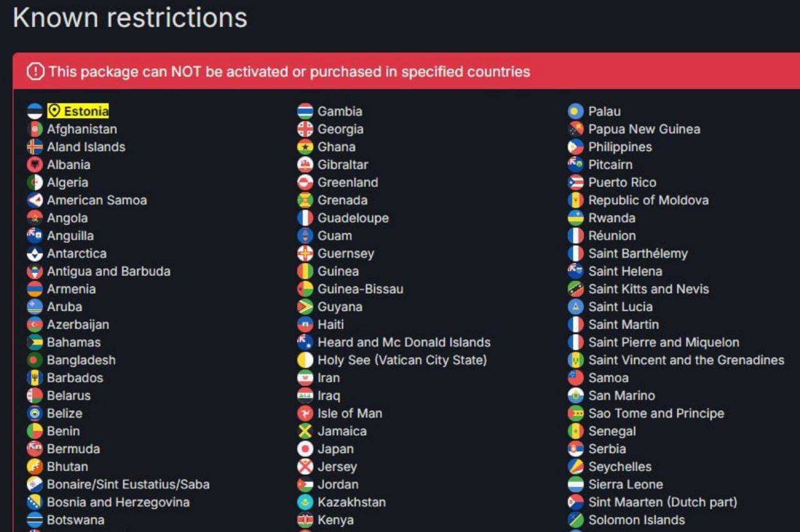Click the location pin icon beside Estonia
Screen dimensions: 800x532
tap(54, 111)
